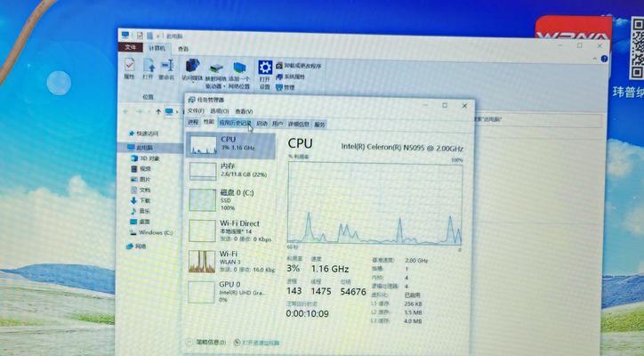Select 网络 Network in Explorer tree
Image resolution: width=644 pixels, height=356 pixels.
(136, 247)
